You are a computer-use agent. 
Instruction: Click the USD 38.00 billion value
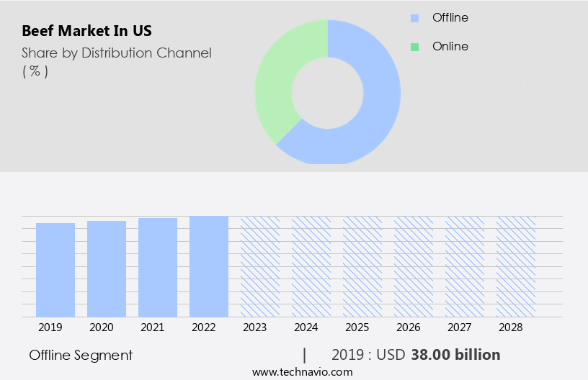coord(455,355)
